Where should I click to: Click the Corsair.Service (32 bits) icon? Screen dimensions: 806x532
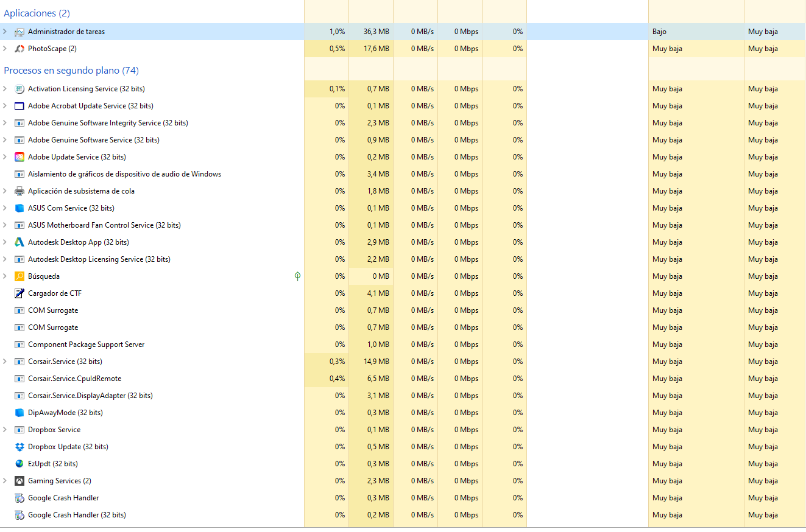tap(19, 362)
